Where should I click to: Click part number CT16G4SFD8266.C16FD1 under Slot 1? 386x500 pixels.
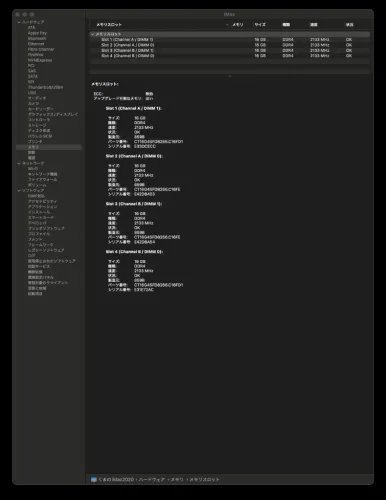tap(158, 142)
